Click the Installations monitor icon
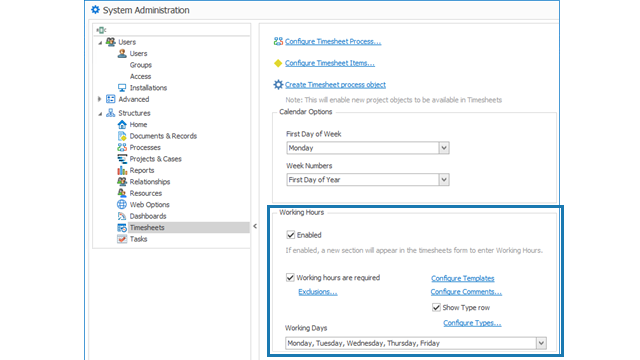This screenshot has height=360, width=640. [x=122, y=88]
